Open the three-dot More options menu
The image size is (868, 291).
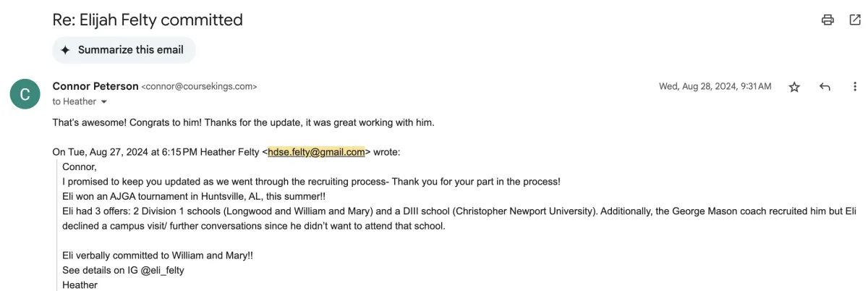coord(855,87)
